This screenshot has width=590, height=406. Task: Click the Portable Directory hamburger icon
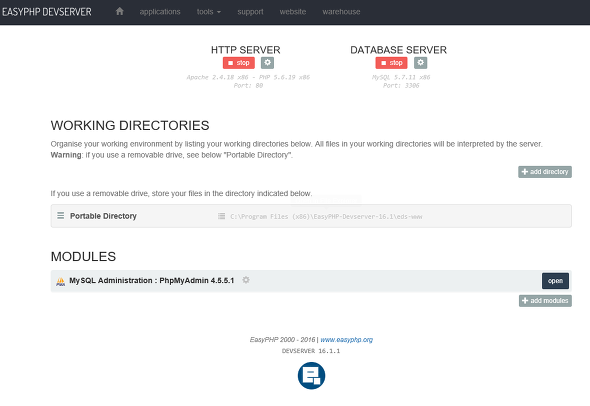pyautogui.click(x=61, y=216)
